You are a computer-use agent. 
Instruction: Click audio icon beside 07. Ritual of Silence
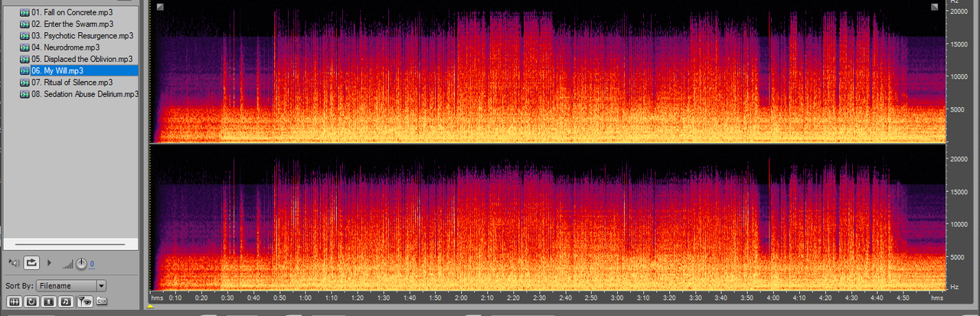tap(24, 82)
